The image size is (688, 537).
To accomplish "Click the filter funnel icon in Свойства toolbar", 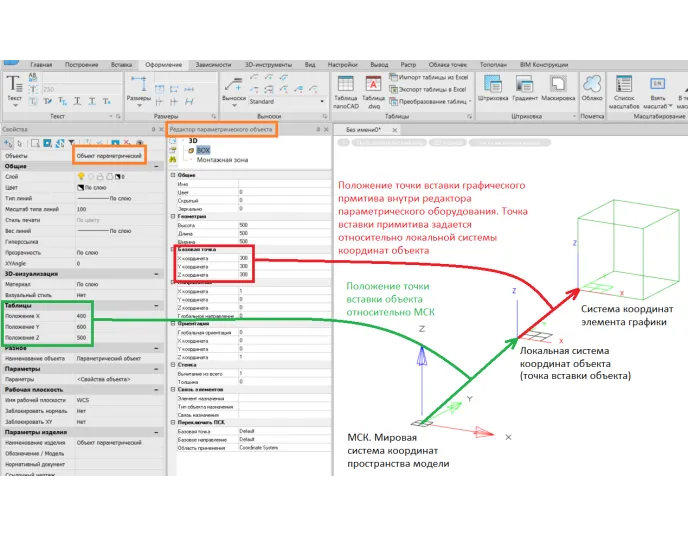I will [x=72, y=143].
